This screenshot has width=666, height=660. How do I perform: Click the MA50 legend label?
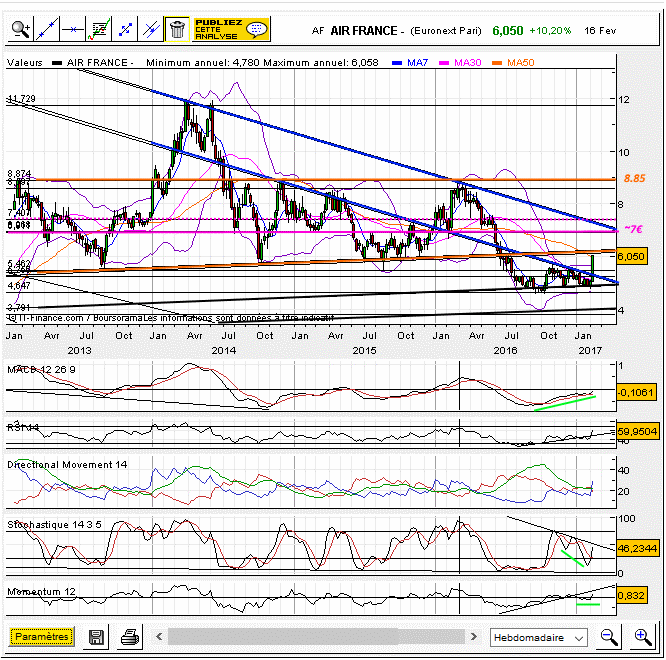click(x=521, y=63)
